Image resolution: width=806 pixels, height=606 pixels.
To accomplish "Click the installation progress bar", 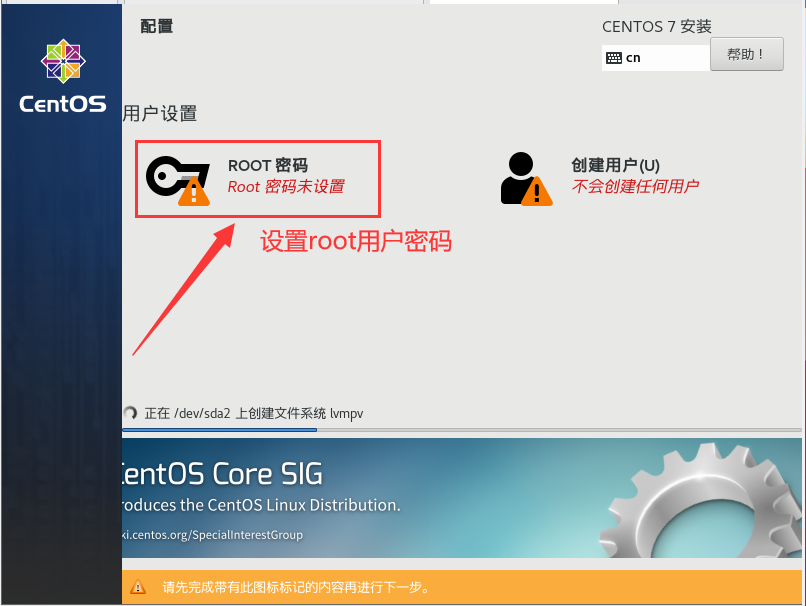I will click(x=300, y=430).
